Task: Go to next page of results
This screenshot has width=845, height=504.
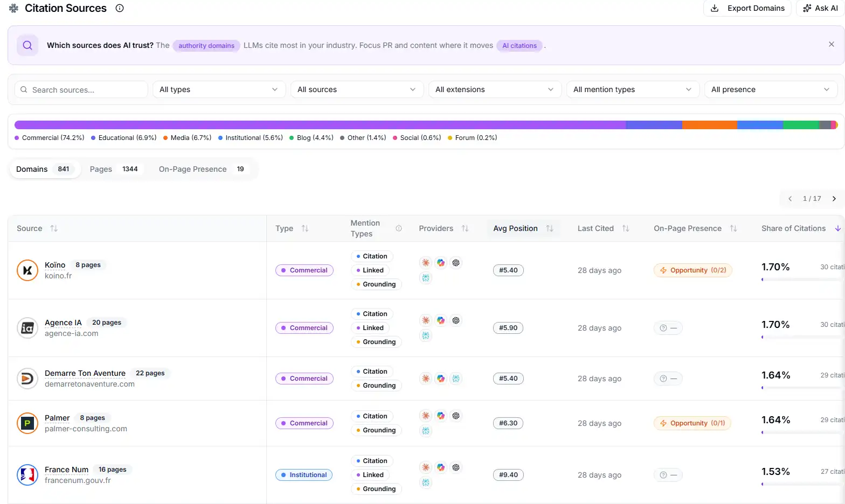Action: [x=834, y=199]
